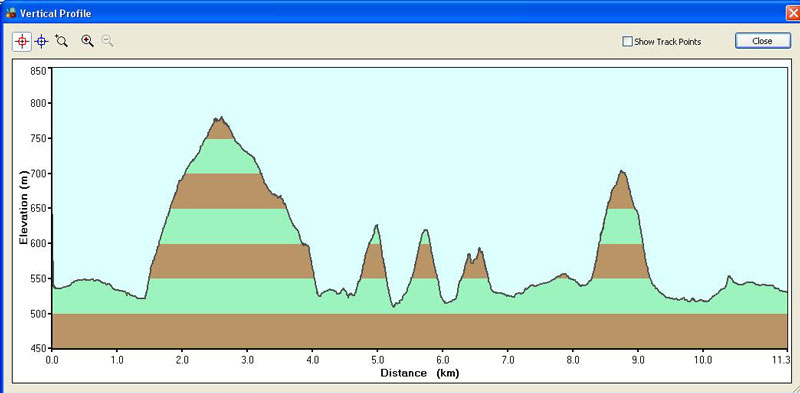The image size is (800, 393).
Task: Click the 'Elevation (m)' axis label
Action: click(x=23, y=208)
